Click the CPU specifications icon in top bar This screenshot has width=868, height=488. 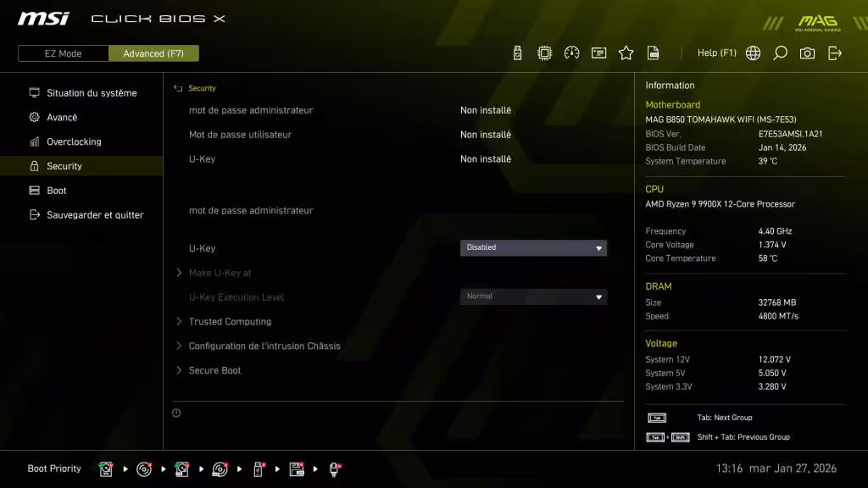(x=544, y=53)
